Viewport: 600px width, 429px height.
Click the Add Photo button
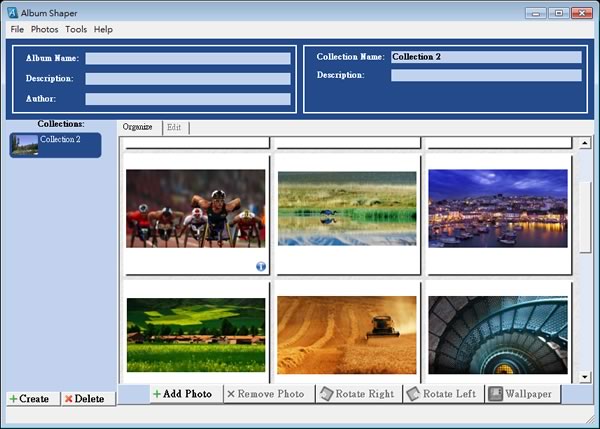tap(186, 394)
